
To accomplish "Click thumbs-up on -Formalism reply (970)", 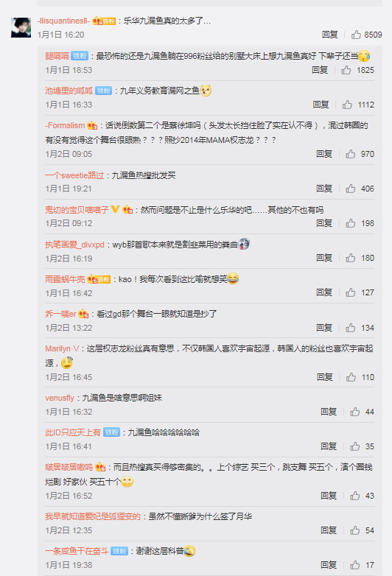I will (x=351, y=154).
